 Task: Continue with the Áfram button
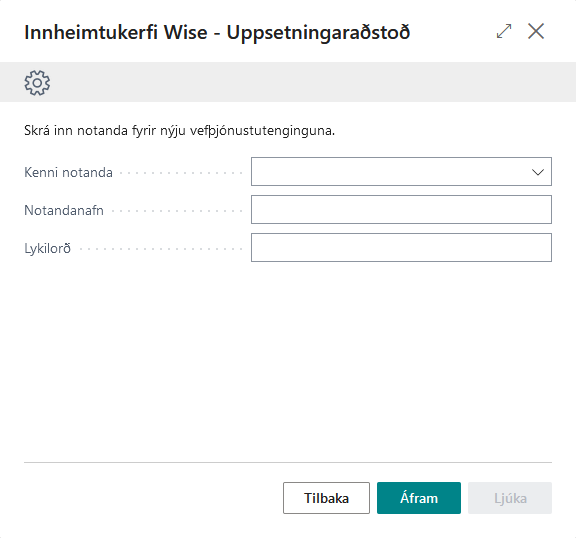(419, 498)
